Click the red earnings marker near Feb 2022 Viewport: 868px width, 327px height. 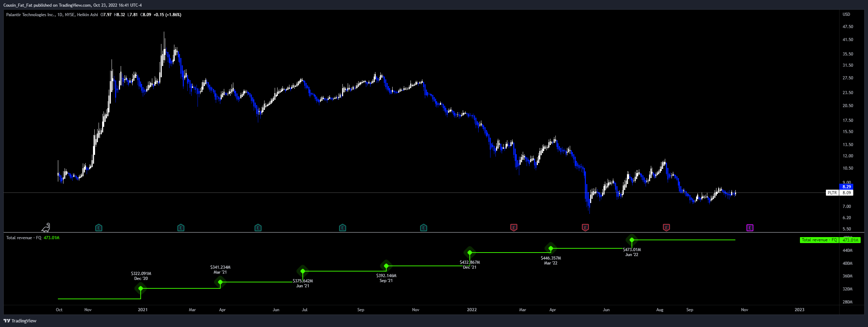(x=514, y=228)
